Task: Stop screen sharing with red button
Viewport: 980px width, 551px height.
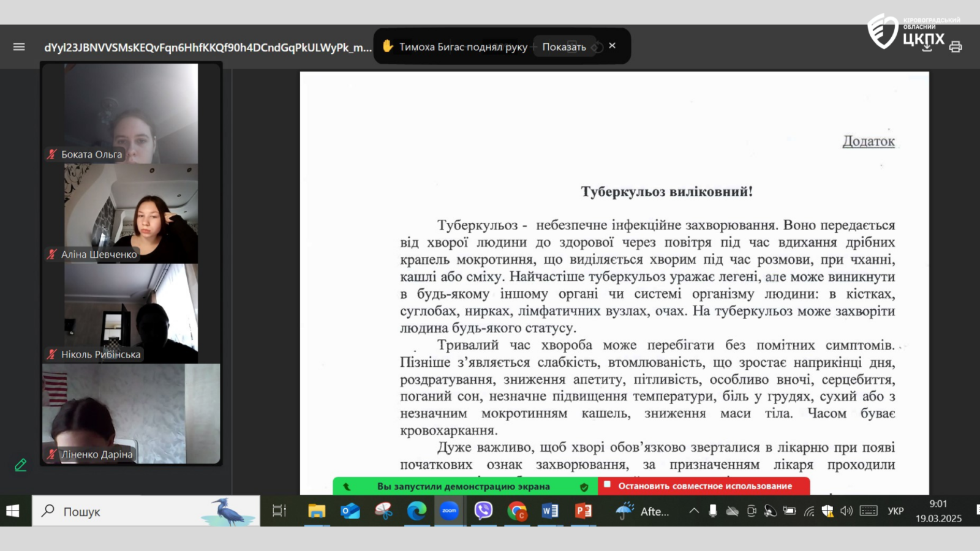Action: click(704, 486)
